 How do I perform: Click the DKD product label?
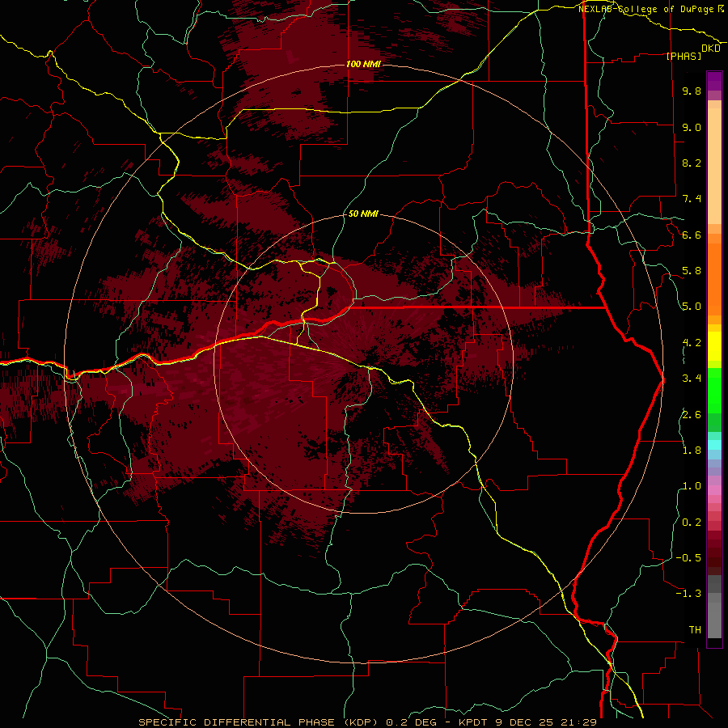coord(711,48)
